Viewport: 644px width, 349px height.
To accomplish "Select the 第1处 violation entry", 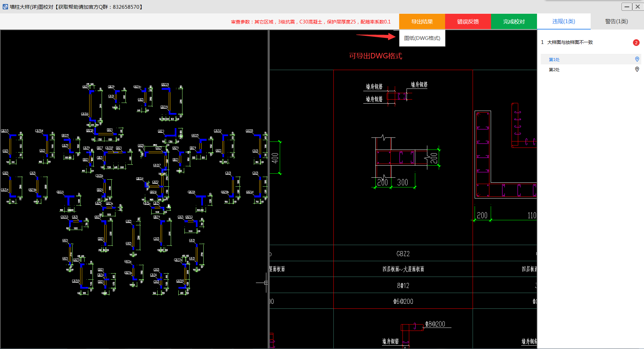I will (x=554, y=60).
